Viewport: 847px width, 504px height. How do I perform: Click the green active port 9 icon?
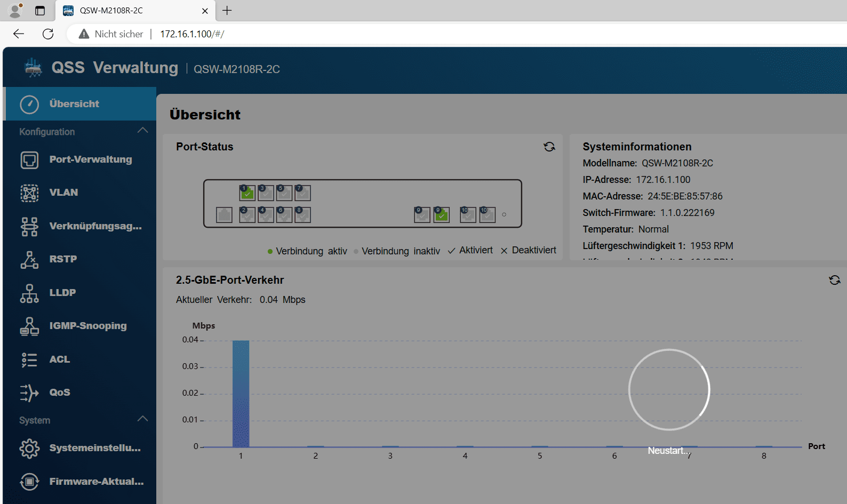coord(441,214)
